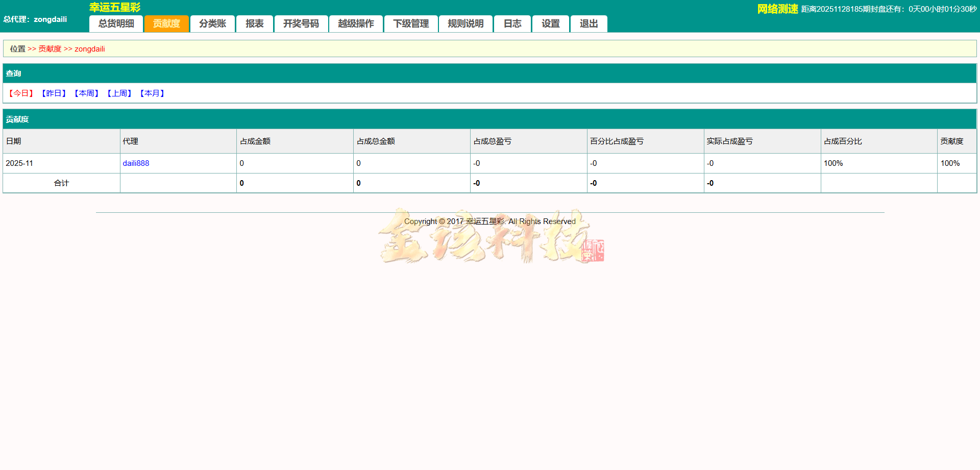This screenshot has width=980, height=470.
Task: Switch to 下级管理 tab
Action: point(411,23)
